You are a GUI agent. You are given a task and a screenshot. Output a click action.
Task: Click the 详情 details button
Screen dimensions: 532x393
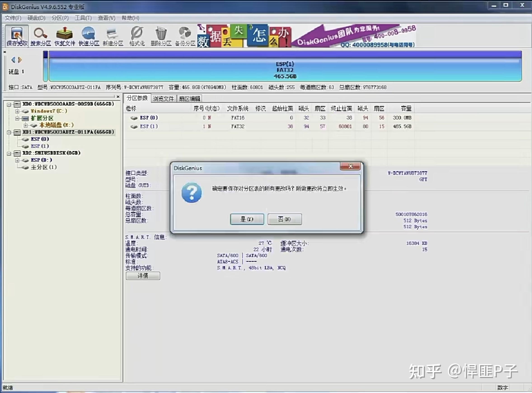pyautogui.click(x=143, y=276)
